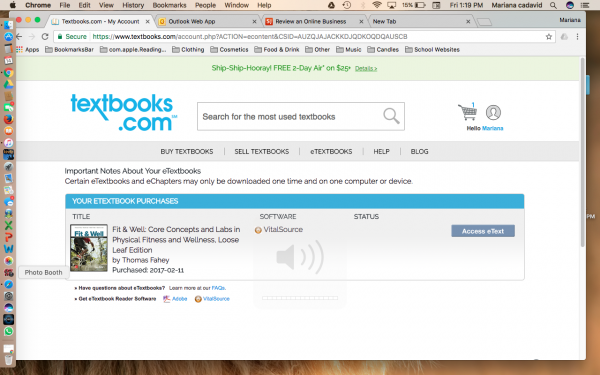The width and height of the screenshot is (600, 375).
Task: Open WhatsApp from the Dock
Action: [x=8, y=331]
